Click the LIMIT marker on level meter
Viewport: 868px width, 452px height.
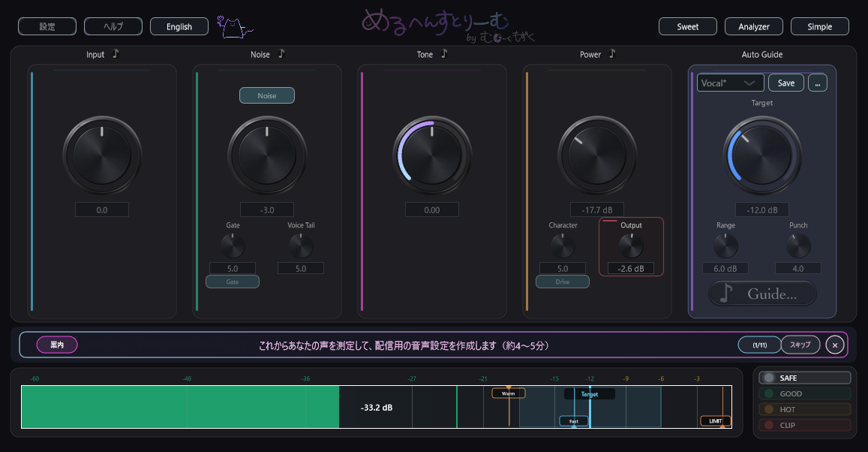coord(716,421)
